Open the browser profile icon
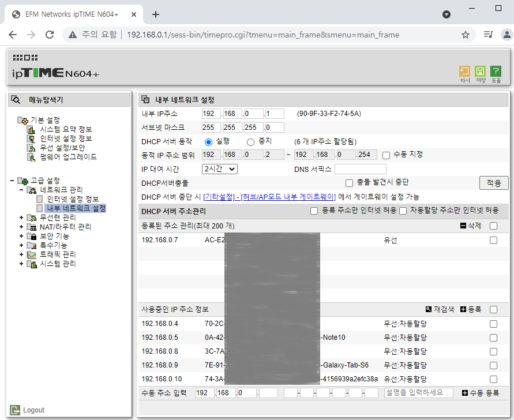Screen dimensions: 514x420 (507, 35)
